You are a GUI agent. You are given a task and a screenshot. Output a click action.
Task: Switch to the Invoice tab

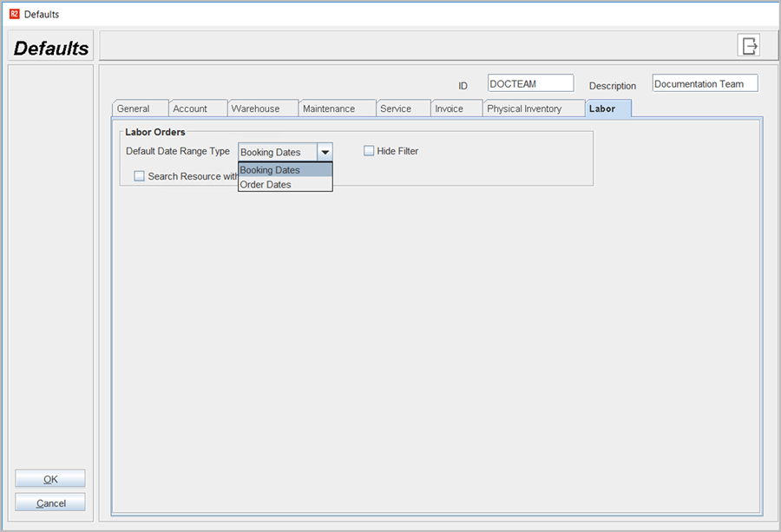[x=450, y=108]
